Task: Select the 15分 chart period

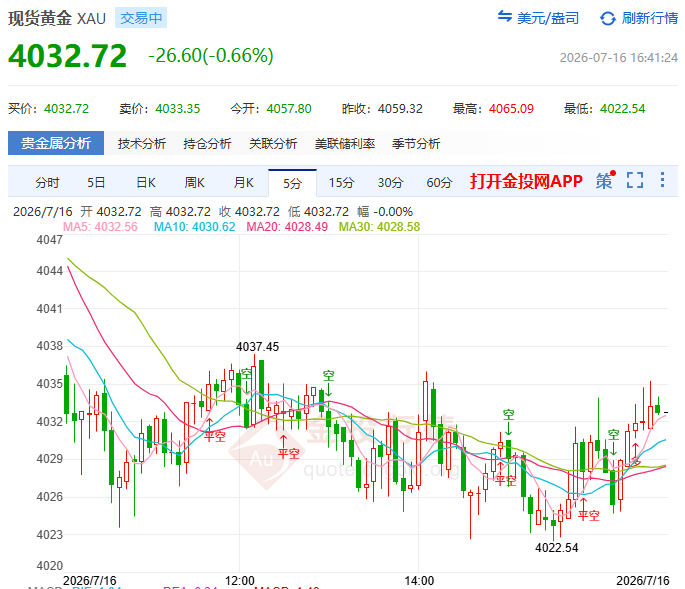Action: pos(341,182)
